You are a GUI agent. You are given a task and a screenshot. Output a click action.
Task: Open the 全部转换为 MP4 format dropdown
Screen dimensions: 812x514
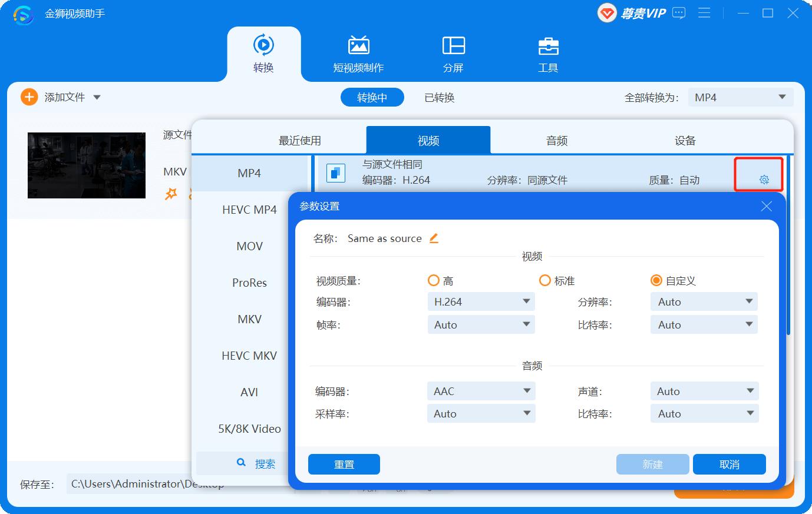740,98
